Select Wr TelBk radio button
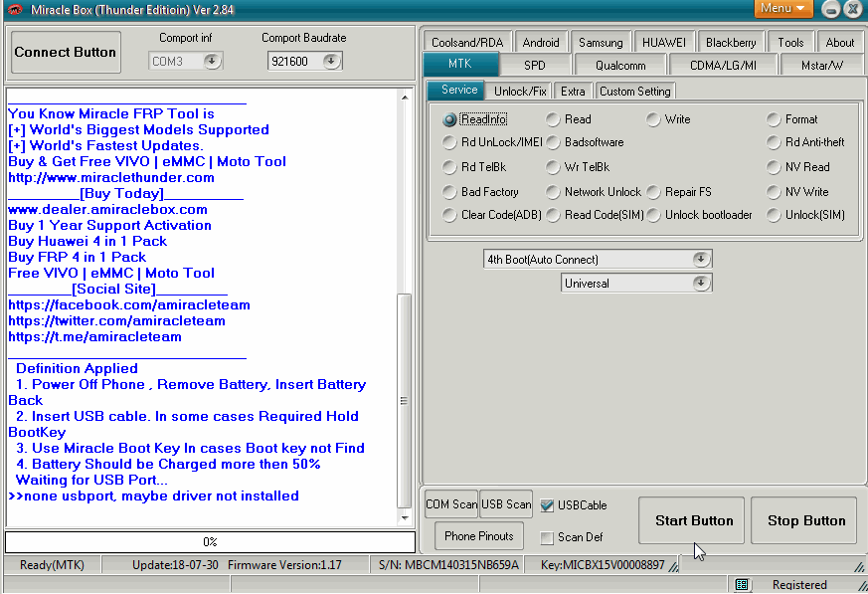 [553, 167]
